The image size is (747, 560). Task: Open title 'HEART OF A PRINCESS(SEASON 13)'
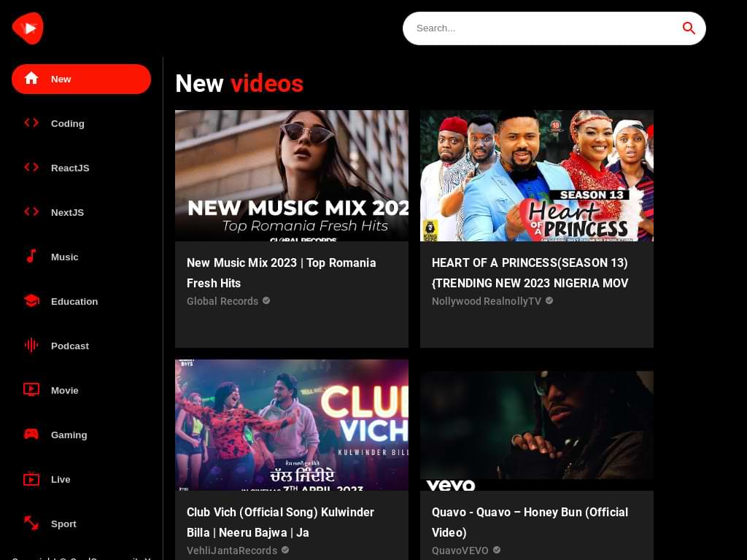tap(530, 273)
